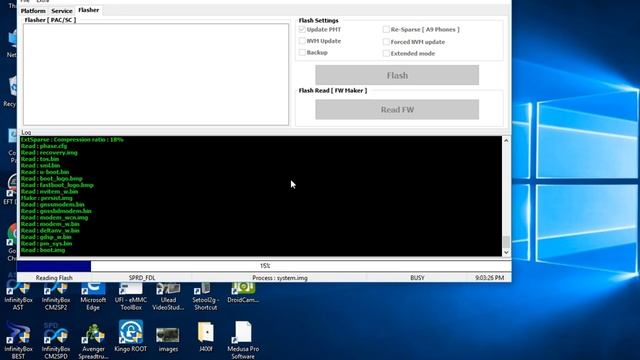
Task: Enable the NVM Update checkbox
Action: pos(302,41)
